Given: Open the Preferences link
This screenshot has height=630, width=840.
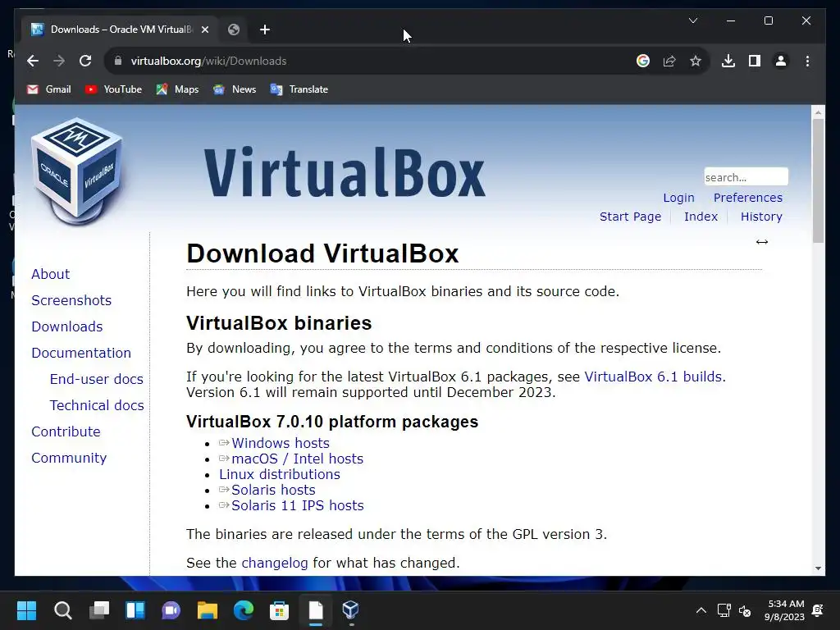Looking at the screenshot, I should tap(748, 198).
